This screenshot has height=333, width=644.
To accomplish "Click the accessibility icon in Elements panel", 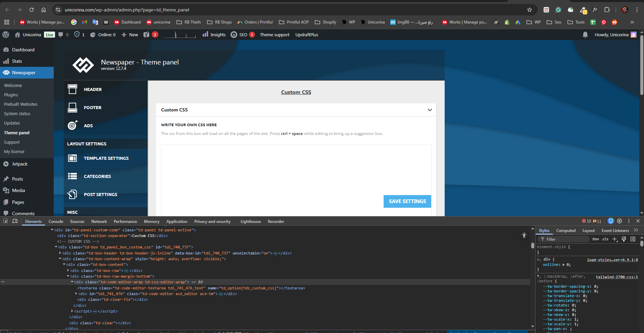I will [x=524, y=236].
